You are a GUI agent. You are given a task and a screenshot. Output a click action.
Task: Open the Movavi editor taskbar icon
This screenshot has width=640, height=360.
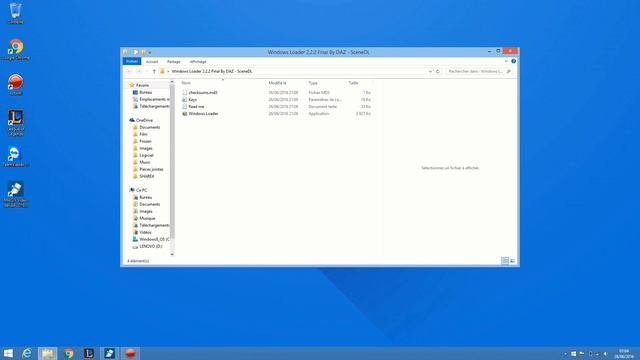pos(109,353)
